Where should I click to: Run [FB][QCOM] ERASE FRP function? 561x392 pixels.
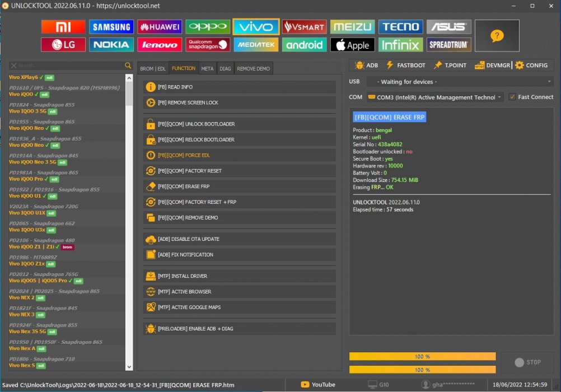(240, 186)
